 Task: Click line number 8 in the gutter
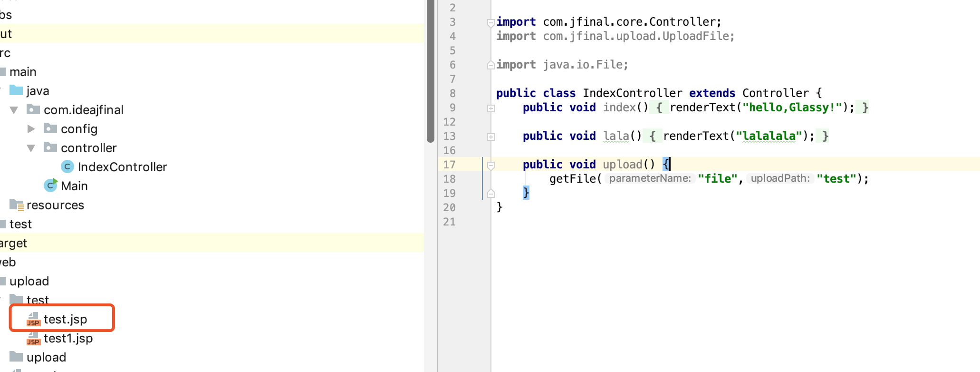[x=452, y=93]
